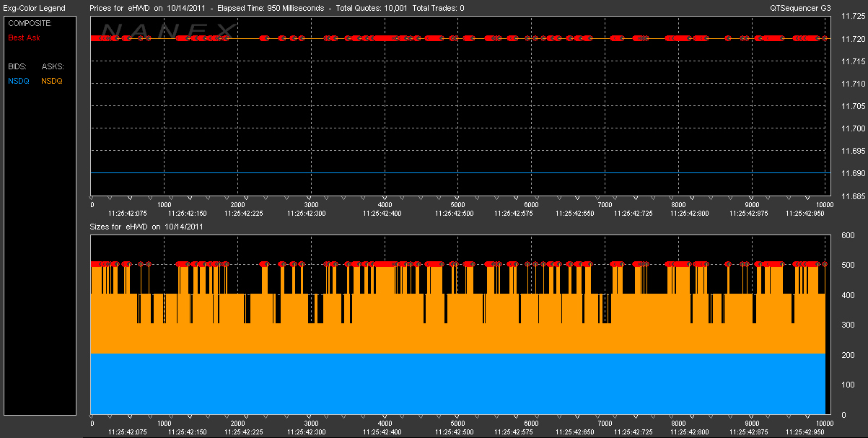Click the 11:25:42:400 timestamp under the sizes chart
Viewport: 868px width, 438px height.
click(x=382, y=432)
